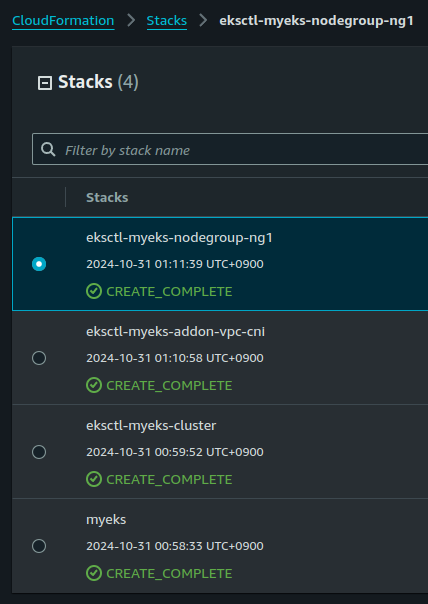The image size is (428, 604).
Task: Select the eksctl-myeks-addon-vpc-cni radio button
Action: 39,358
